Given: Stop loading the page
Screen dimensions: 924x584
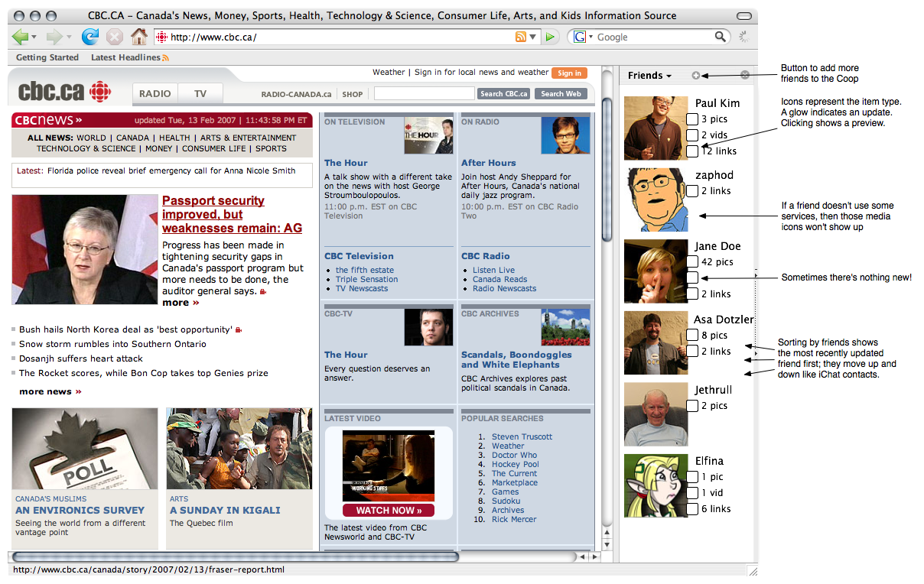Looking at the screenshot, I should pos(115,36).
